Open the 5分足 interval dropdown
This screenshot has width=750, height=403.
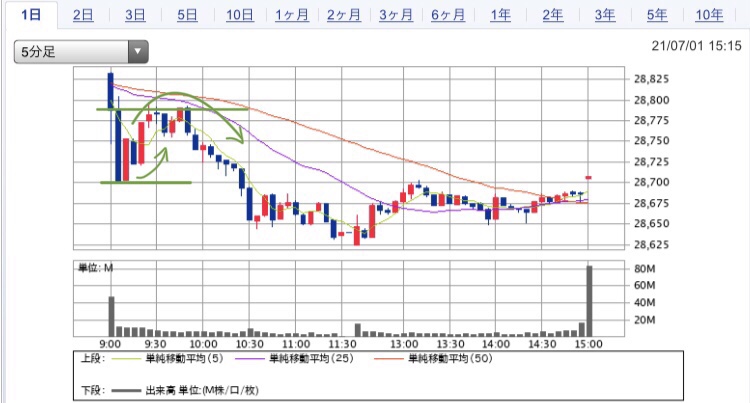pyautogui.click(x=81, y=52)
